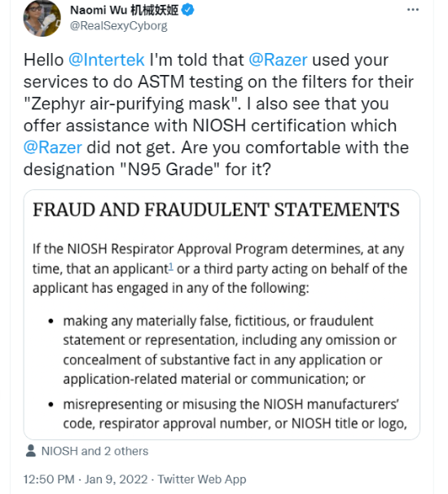The height and width of the screenshot is (494, 448).
Task: Open the @RealSexyCyborg handle link
Action: click(x=119, y=26)
